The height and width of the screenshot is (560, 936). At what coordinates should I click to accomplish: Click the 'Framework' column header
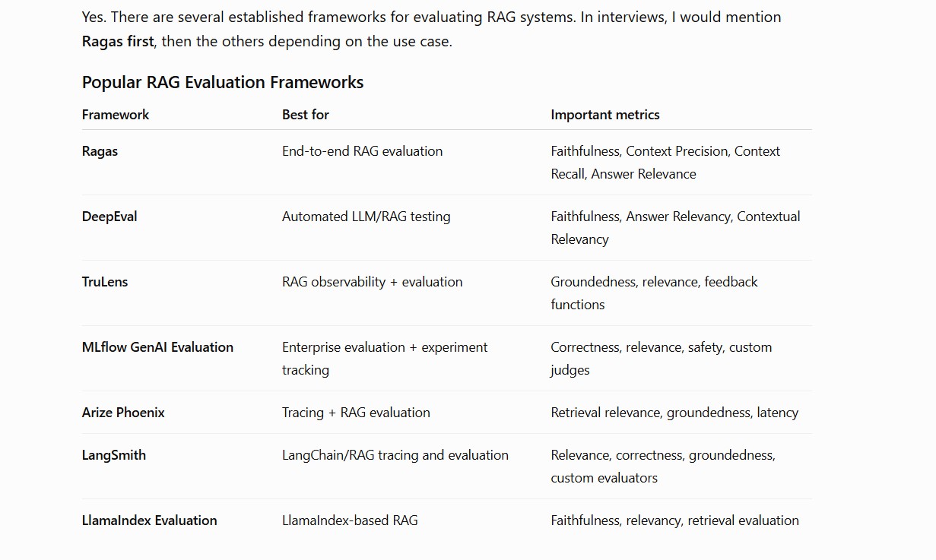pos(116,115)
